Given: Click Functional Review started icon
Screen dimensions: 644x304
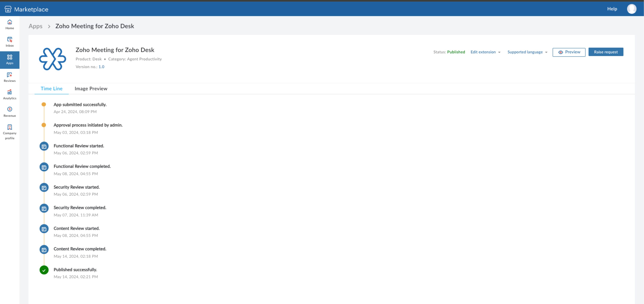Looking at the screenshot, I should tap(44, 146).
